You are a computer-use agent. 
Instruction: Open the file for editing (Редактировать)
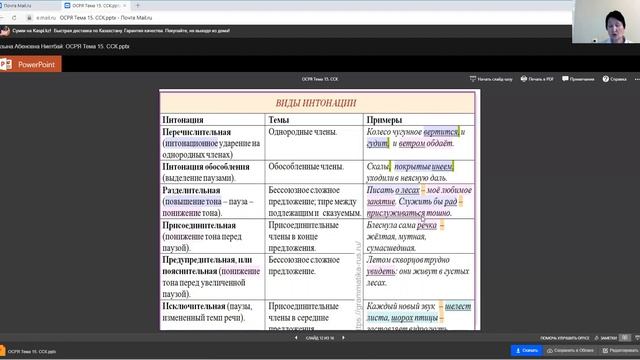point(620,351)
